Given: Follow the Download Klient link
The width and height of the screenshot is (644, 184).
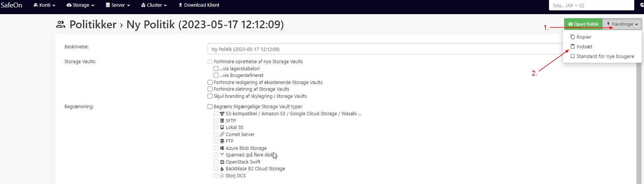Looking at the screenshot, I should click(x=199, y=5).
